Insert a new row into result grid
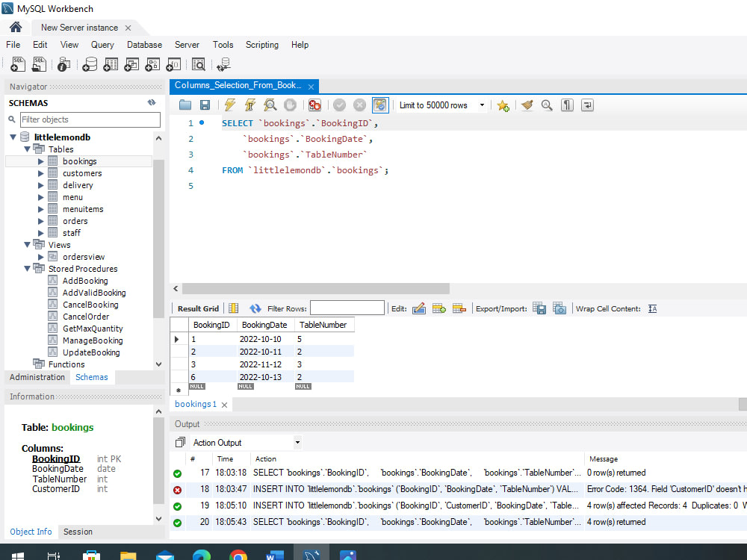The width and height of the screenshot is (747, 560). pyautogui.click(x=437, y=308)
